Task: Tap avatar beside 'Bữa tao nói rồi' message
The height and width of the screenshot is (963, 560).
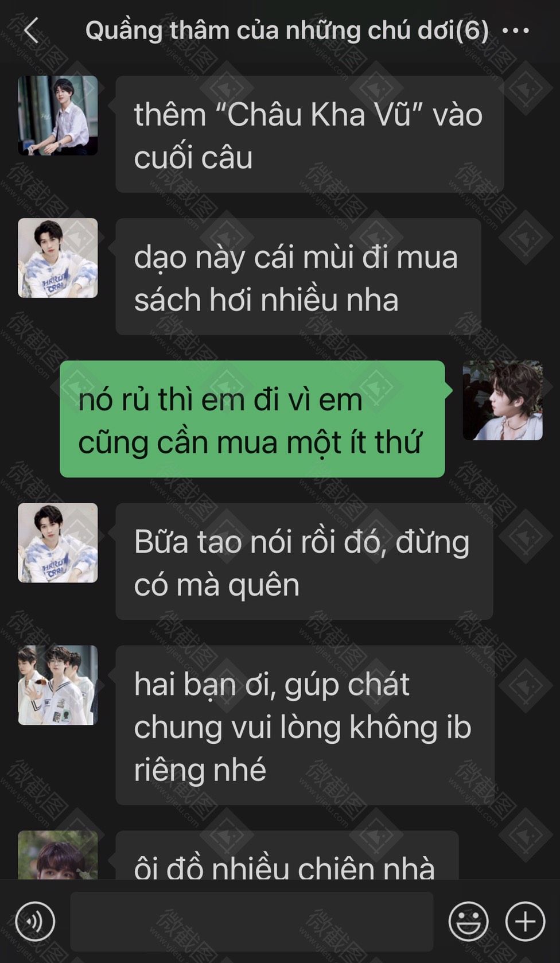Action: [57, 542]
